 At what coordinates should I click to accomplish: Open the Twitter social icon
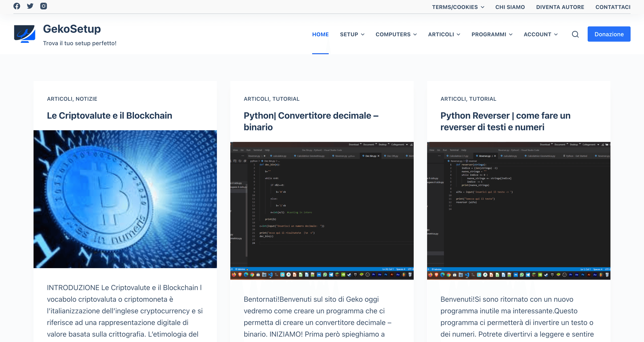pyautogui.click(x=30, y=6)
